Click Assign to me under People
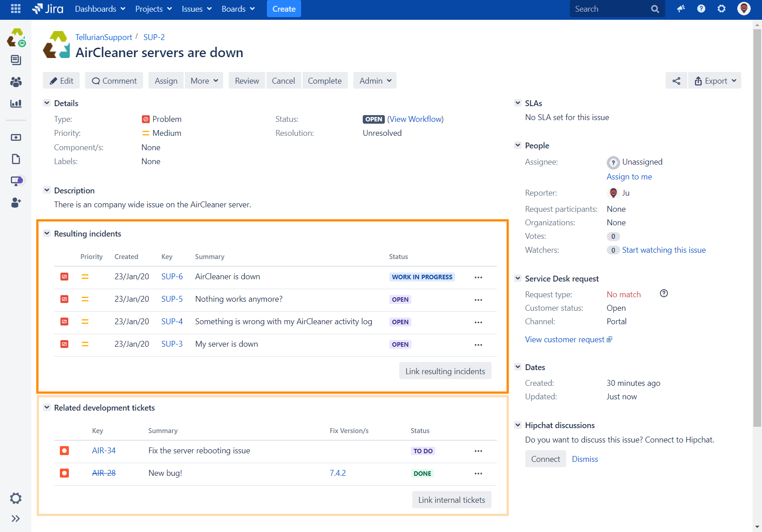762x532 pixels. click(629, 176)
